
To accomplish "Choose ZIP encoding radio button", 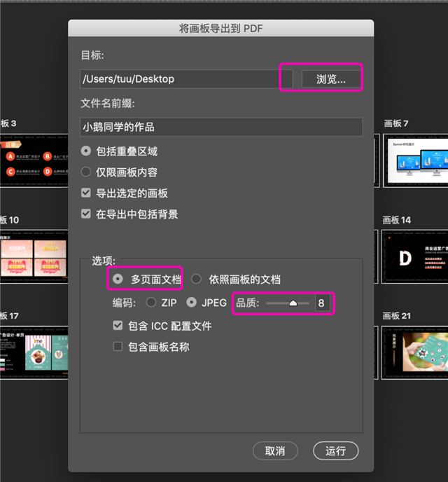I will [x=151, y=303].
